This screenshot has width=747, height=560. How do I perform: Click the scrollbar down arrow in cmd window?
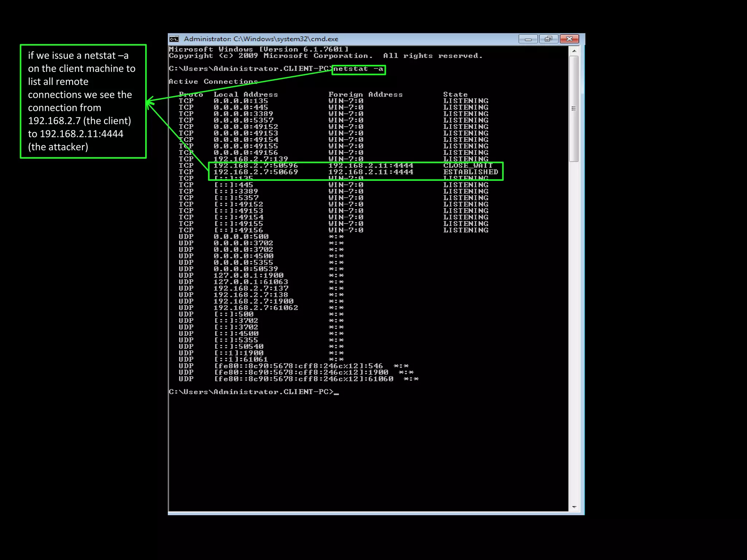pos(574,507)
